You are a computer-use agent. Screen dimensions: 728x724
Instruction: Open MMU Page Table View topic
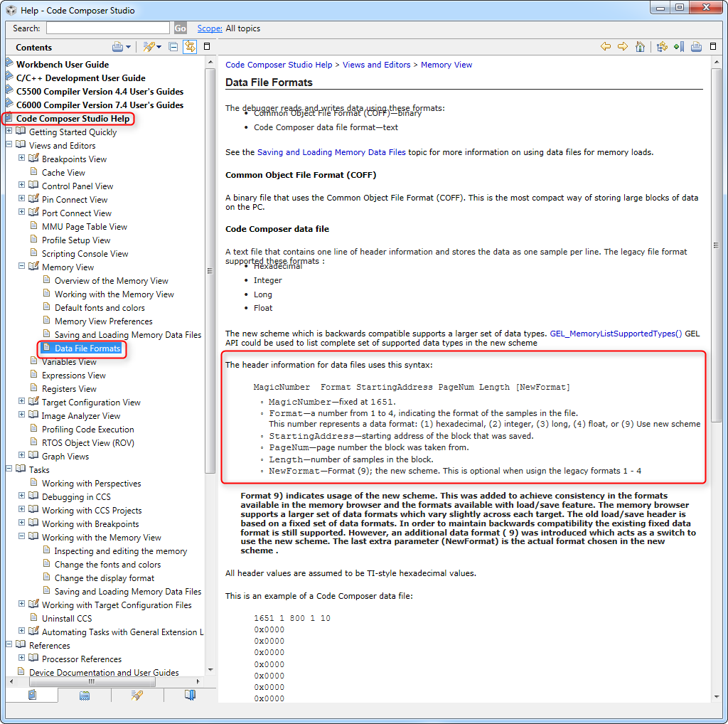[85, 227]
